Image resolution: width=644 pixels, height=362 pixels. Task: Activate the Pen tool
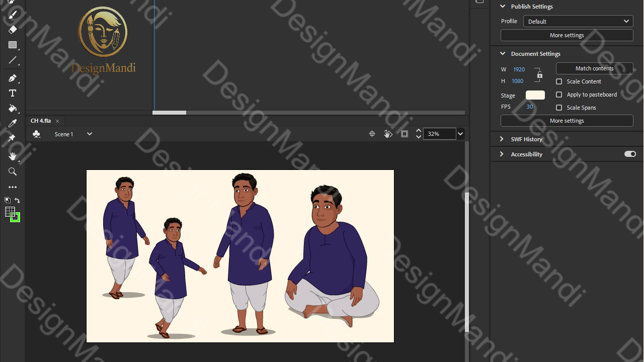click(13, 78)
